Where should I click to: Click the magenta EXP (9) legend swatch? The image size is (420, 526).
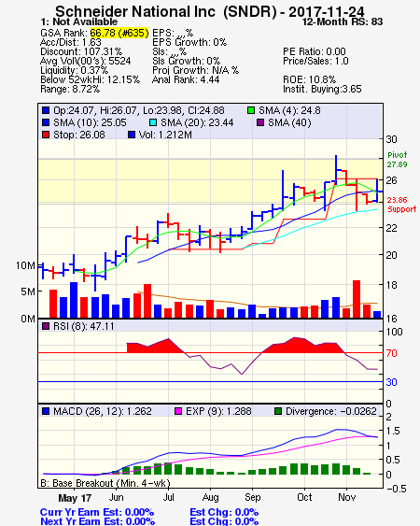click(178, 411)
